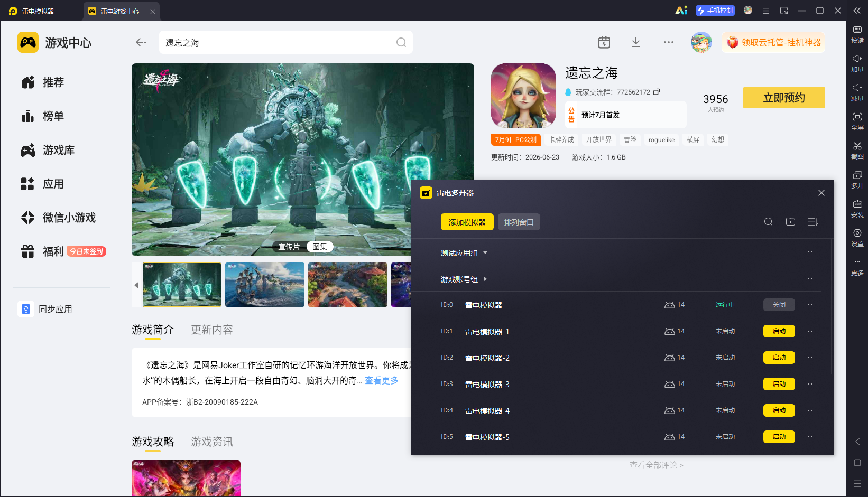Screen dimensions: 868x497
Task: Open more options for 雷电模拟器-5
Action: pyautogui.click(x=810, y=437)
